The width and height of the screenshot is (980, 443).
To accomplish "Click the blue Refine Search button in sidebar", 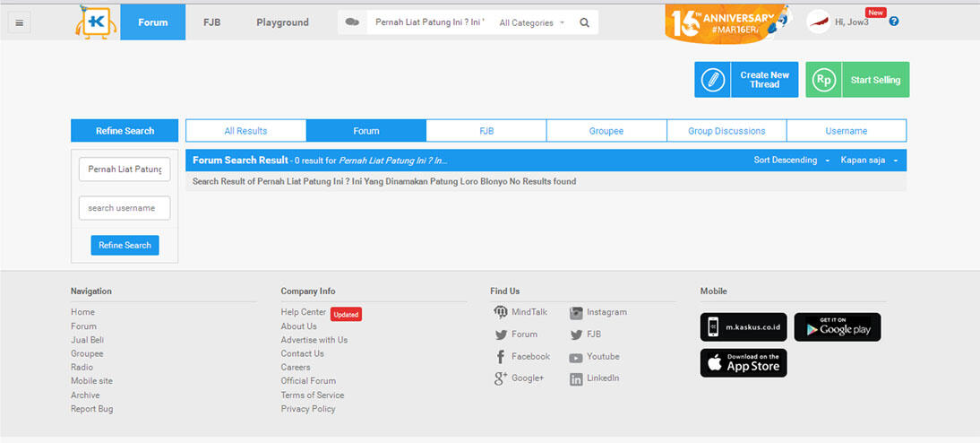I will click(x=125, y=246).
